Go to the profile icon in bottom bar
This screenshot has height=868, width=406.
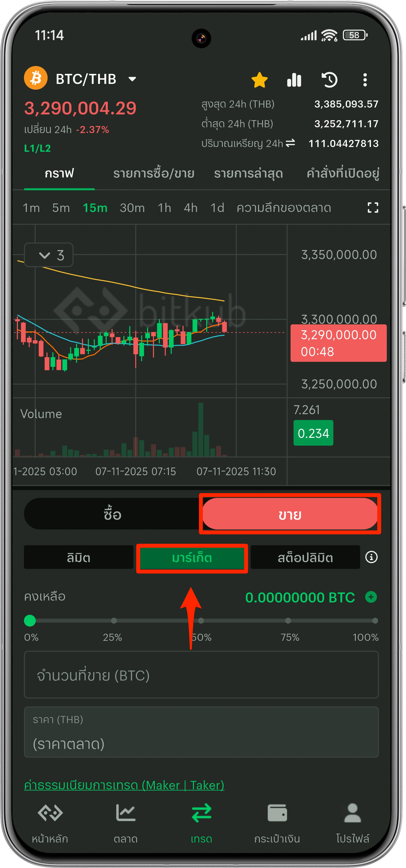(352, 823)
